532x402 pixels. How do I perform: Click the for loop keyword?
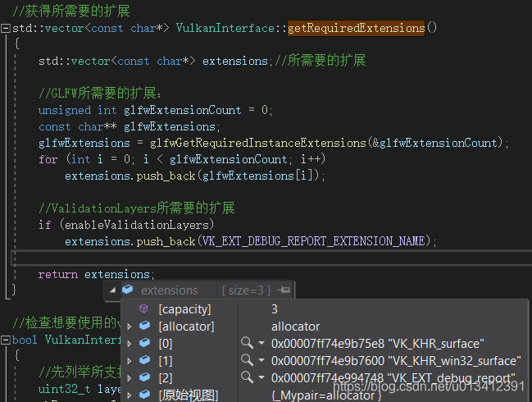coord(48,159)
